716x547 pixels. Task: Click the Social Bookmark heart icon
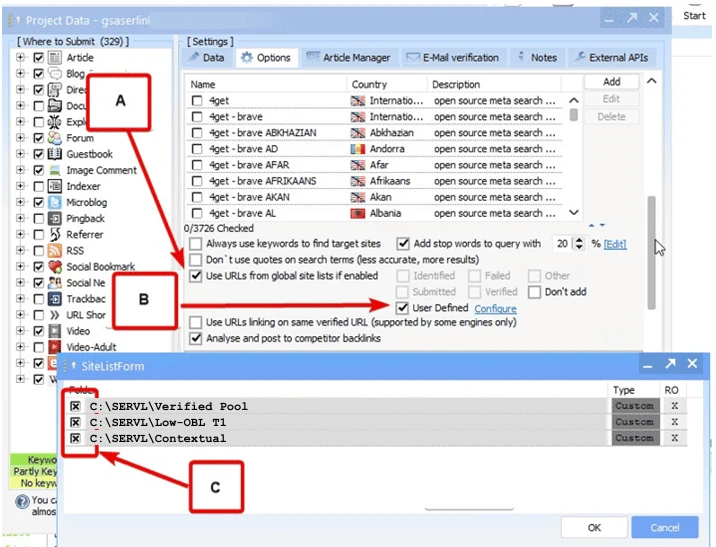[x=55, y=267]
